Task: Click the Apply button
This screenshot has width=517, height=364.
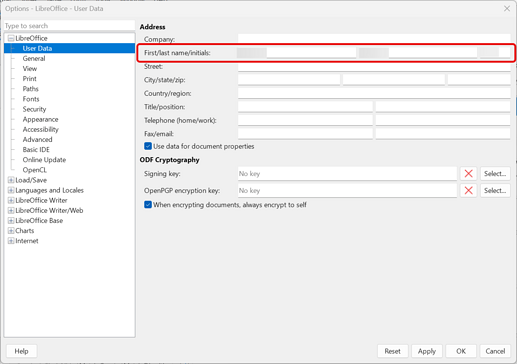Action: (x=427, y=351)
